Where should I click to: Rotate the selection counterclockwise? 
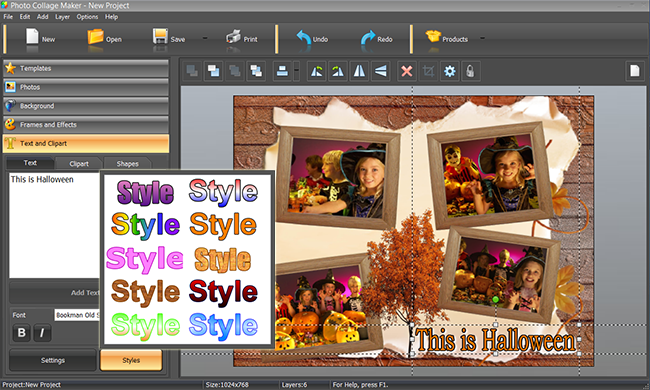pos(317,71)
